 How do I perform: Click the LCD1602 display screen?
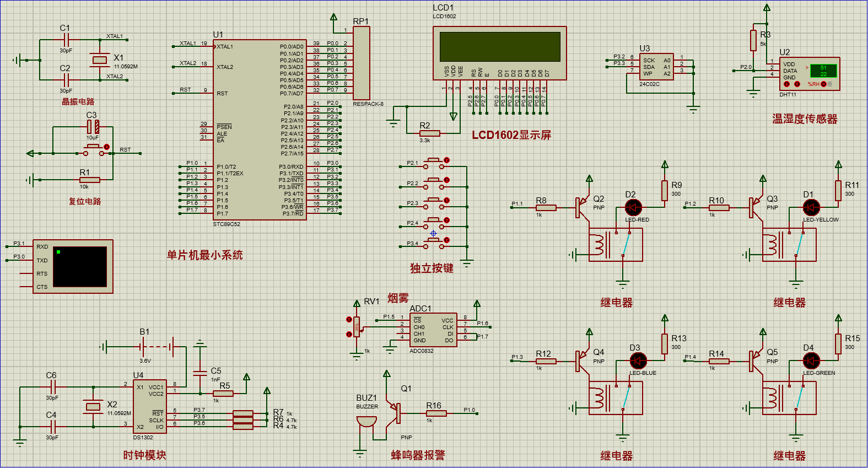500,46
